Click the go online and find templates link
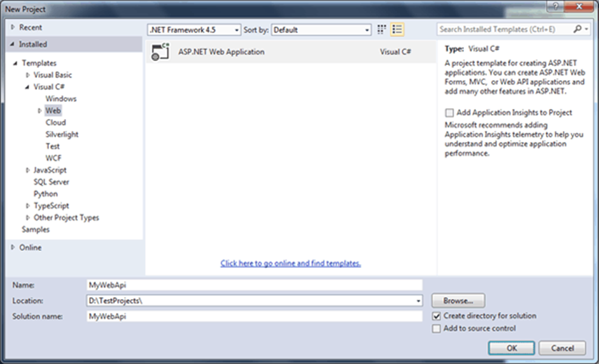 (x=291, y=263)
